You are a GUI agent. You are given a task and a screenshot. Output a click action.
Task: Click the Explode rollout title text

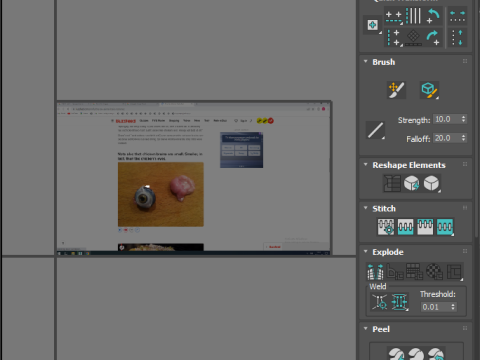388,252
